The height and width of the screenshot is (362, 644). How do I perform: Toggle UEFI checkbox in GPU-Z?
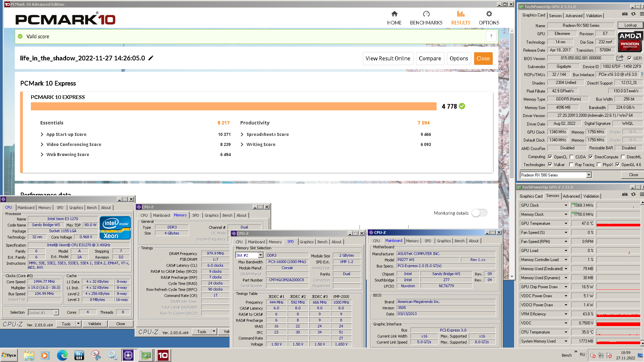[x=630, y=58]
